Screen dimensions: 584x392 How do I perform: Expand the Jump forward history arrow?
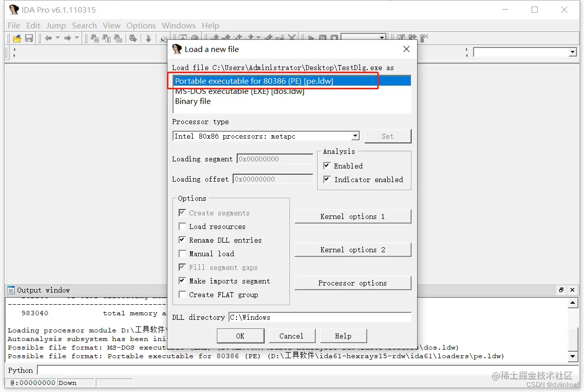77,38
